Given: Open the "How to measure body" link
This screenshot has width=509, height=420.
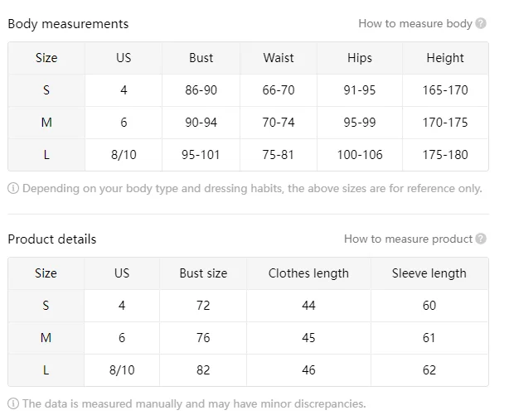Looking at the screenshot, I should (x=414, y=24).
